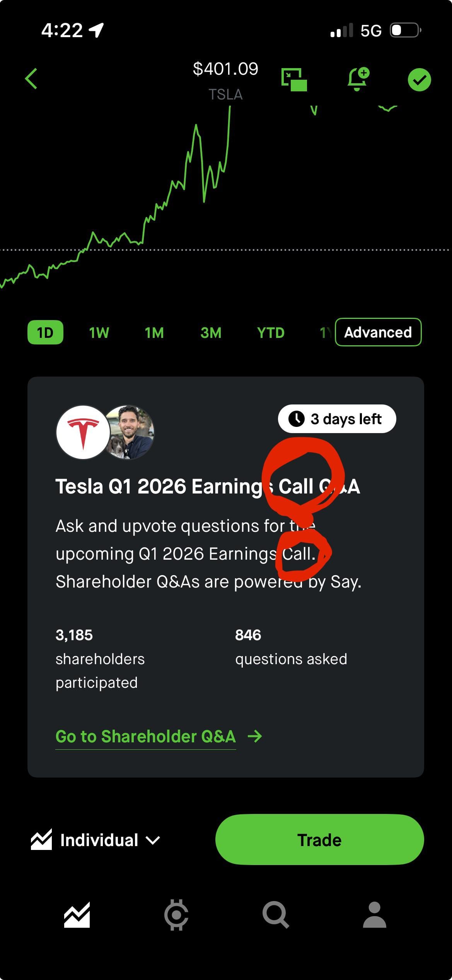Select the 3M chart range
The height and width of the screenshot is (980, 452).
point(211,332)
